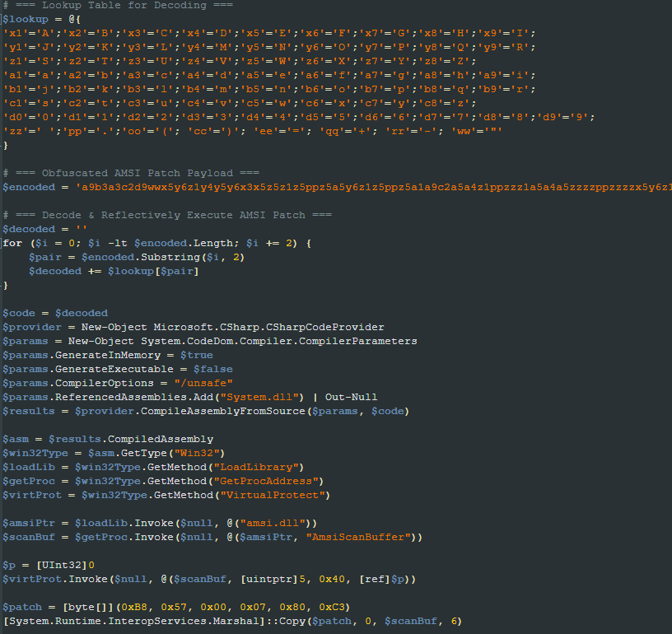Click '[System.Runtime.InteropServices.Marshal]' type
672x634 pixels.
tap(134, 621)
